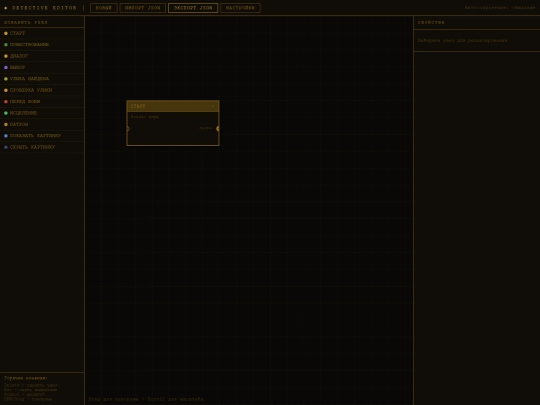Screen dimensions: 540x405
Task: Click the 'Выберите узел для редактирования' hint
Action: click(463, 41)
